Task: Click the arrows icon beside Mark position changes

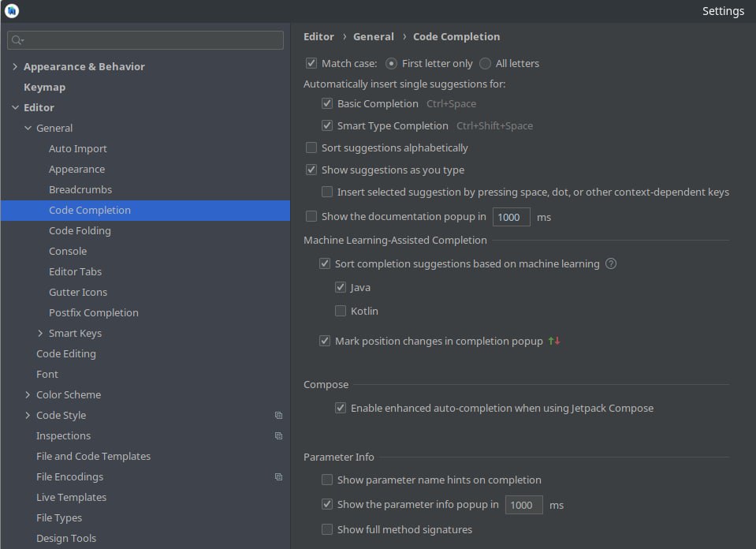Action: click(554, 341)
